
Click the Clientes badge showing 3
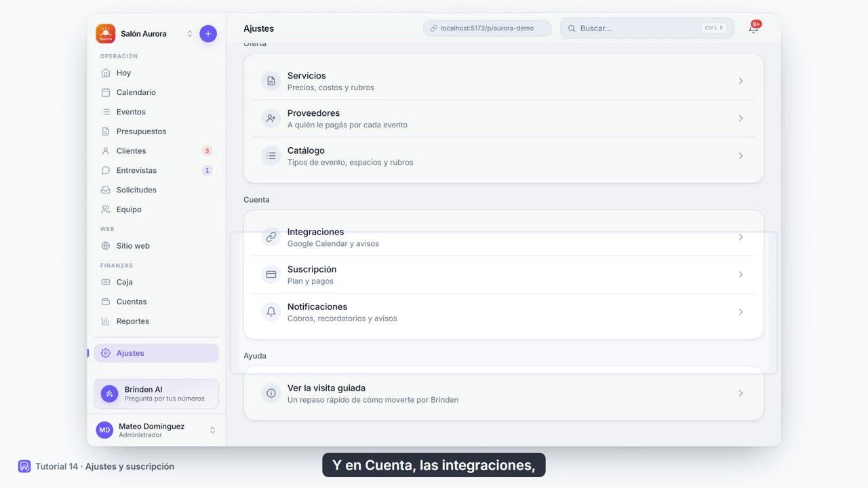click(207, 151)
